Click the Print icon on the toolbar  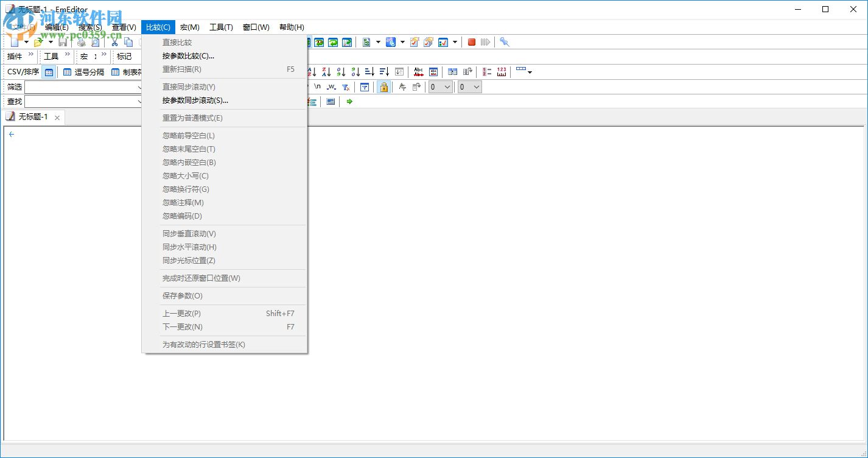click(81, 42)
